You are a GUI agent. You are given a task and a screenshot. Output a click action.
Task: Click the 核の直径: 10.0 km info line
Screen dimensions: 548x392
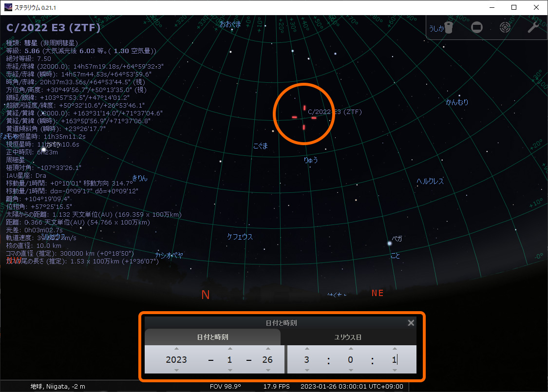tap(34, 245)
